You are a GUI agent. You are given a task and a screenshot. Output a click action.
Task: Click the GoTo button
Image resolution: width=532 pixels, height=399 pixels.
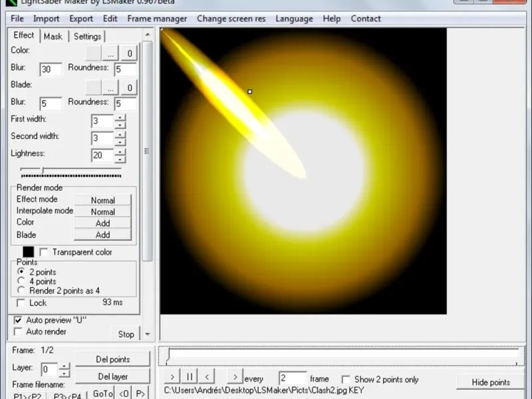coord(103,394)
